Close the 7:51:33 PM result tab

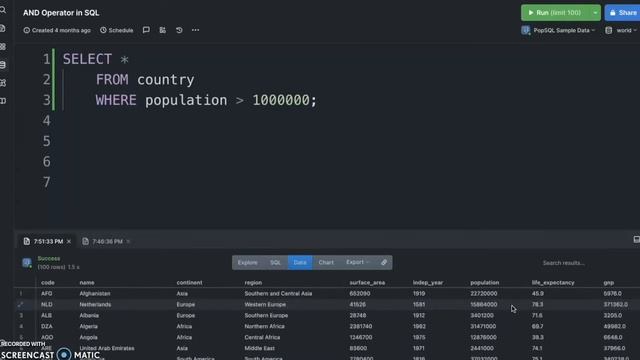[69, 241]
